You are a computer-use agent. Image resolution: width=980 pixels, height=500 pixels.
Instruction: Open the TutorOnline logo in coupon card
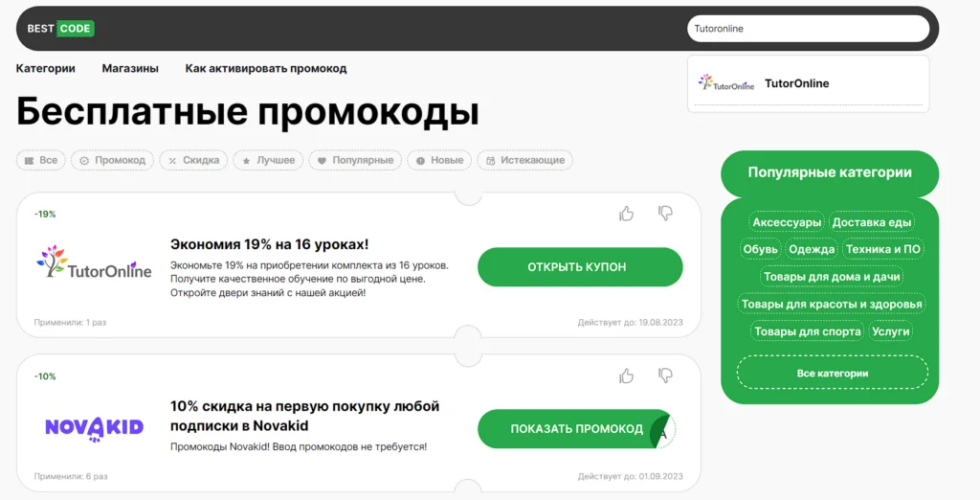(x=94, y=263)
